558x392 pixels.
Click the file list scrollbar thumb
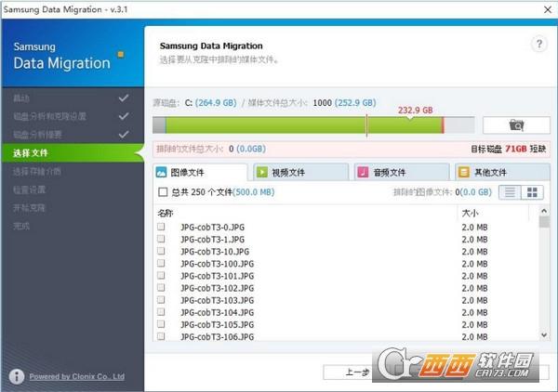click(544, 222)
